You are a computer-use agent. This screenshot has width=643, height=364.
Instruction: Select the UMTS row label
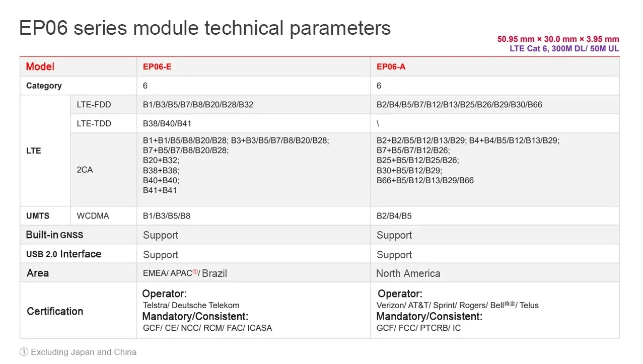(38, 216)
